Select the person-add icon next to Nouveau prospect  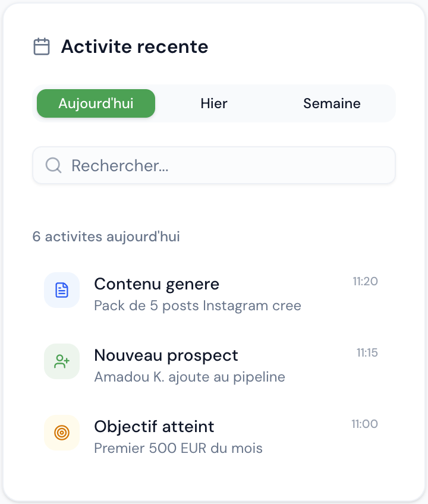[x=62, y=361]
